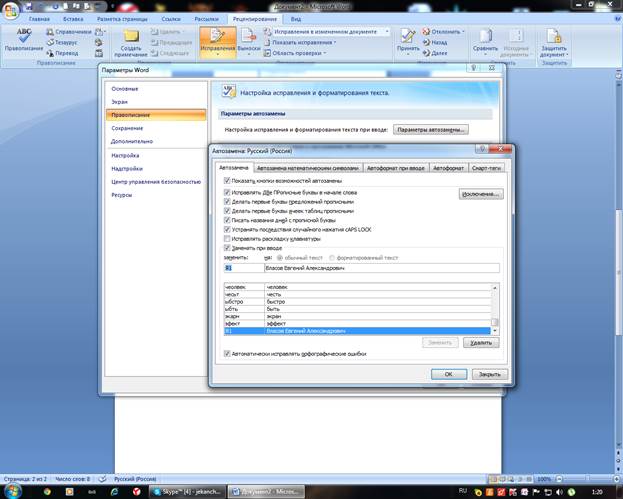Click Help icon in Автозамена dialog title
Viewport: 623px width, 499px height.
pos(482,149)
